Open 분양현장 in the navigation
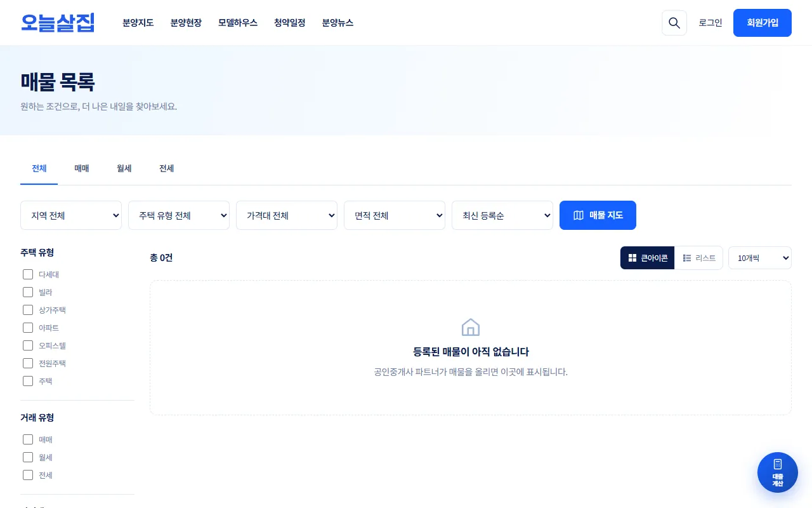Viewport: 812px width, 508px height. (186, 23)
